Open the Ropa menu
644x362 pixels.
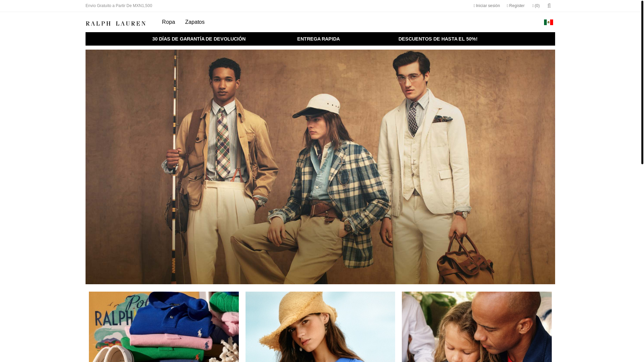(x=168, y=22)
